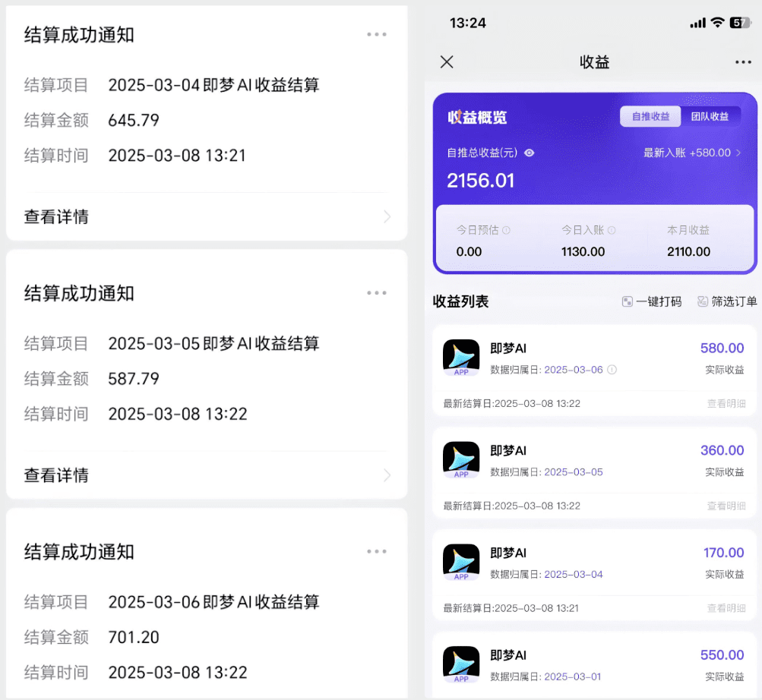
Task: Open the 筛选订单 filter
Action: click(x=727, y=301)
